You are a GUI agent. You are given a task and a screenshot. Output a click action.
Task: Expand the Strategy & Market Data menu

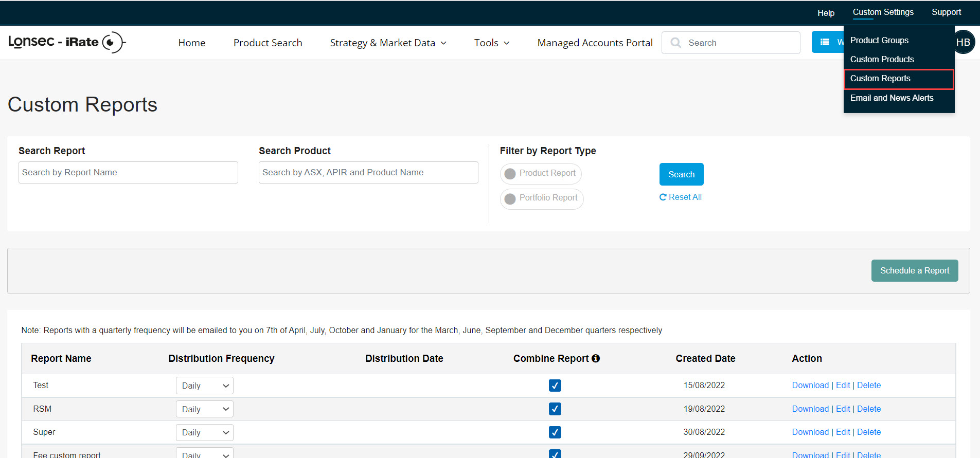click(388, 43)
